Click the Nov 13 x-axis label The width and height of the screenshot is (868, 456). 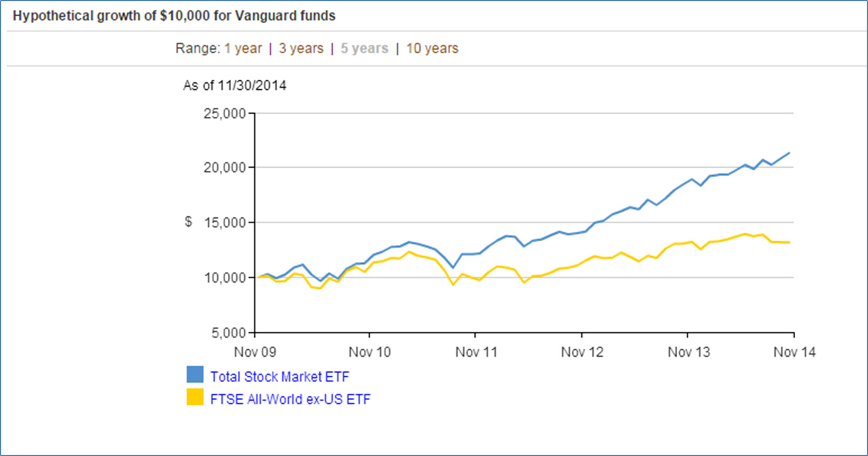689,352
